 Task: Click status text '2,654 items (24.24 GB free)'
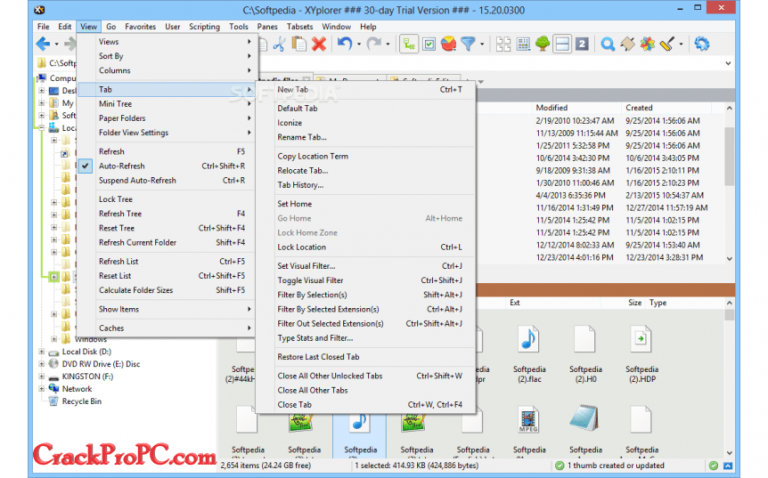[265, 466]
